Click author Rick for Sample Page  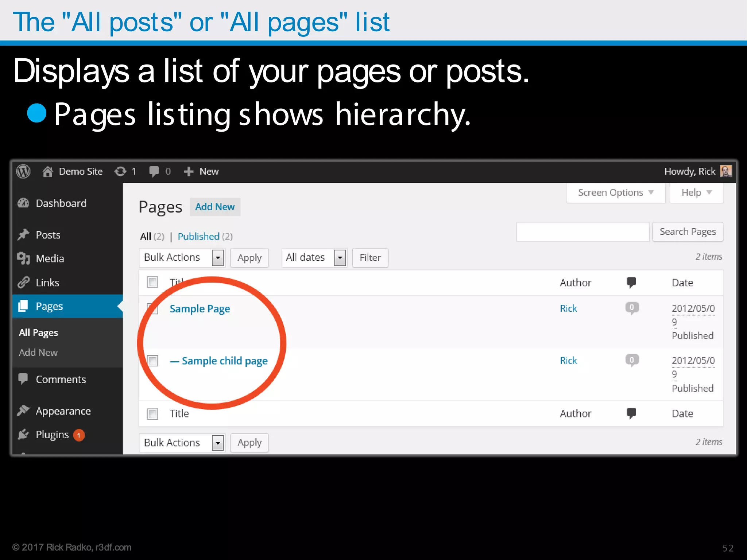click(x=568, y=308)
